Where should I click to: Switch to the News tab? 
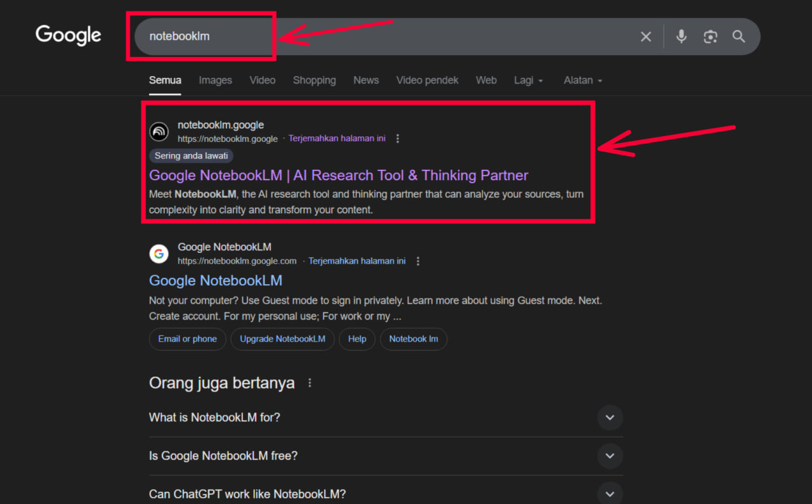(366, 80)
